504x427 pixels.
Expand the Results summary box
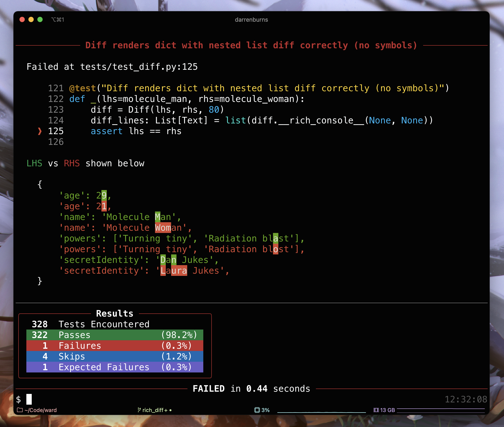pos(115,313)
